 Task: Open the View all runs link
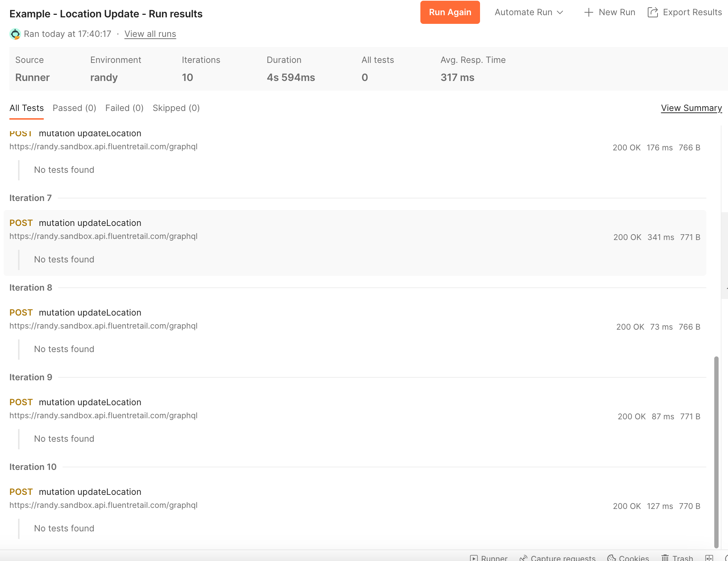click(x=150, y=34)
